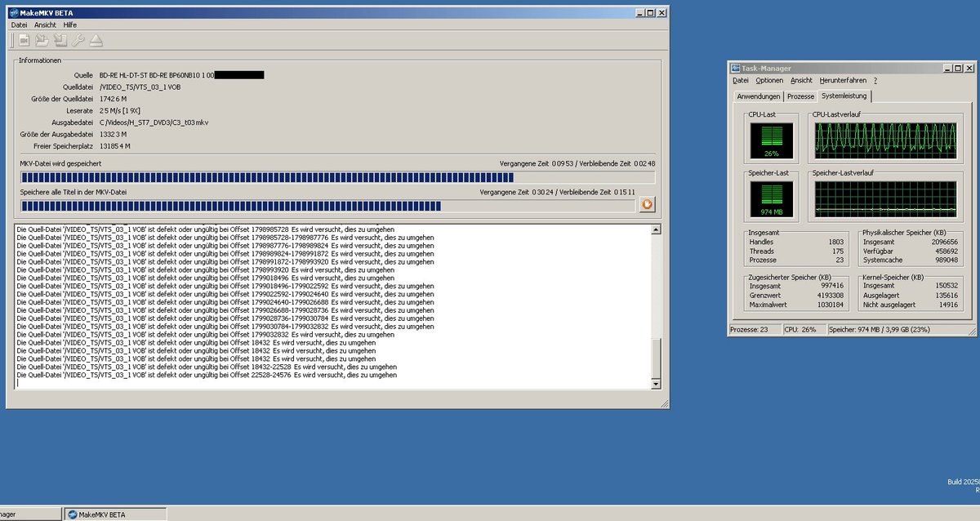The image size is (980, 521).
Task: Click the CPU-Lastverlauf history graph
Action: [x=886, y=140]
